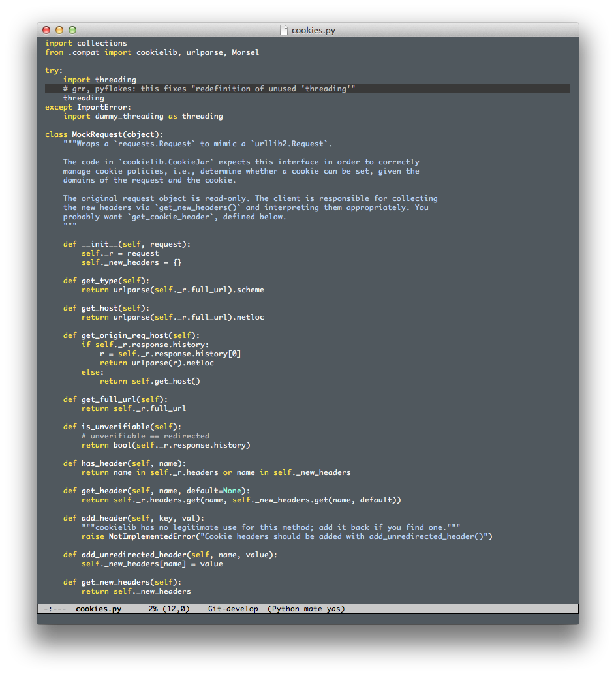
Task: Click the 'from .compat import cookielib' line
Action: point(152,52)
